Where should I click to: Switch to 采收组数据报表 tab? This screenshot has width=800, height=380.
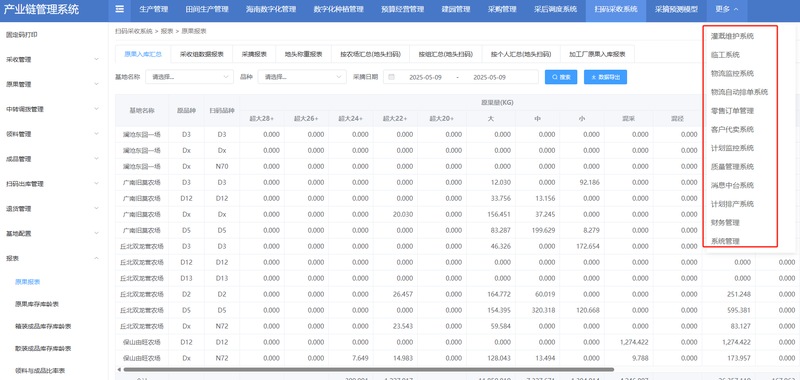[x=202, y=54]
